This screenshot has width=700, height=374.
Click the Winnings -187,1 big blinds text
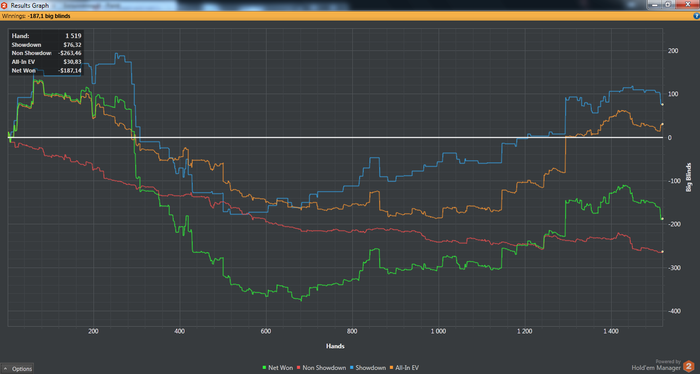pyautogui.click(x=36, y=16)
